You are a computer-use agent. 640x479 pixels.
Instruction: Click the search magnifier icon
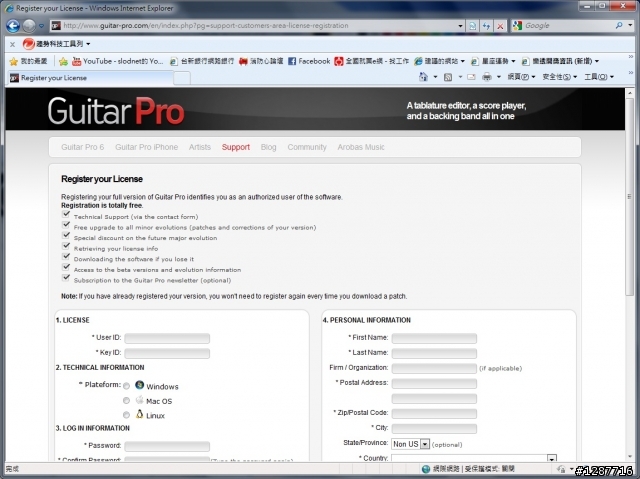[619, 25]
